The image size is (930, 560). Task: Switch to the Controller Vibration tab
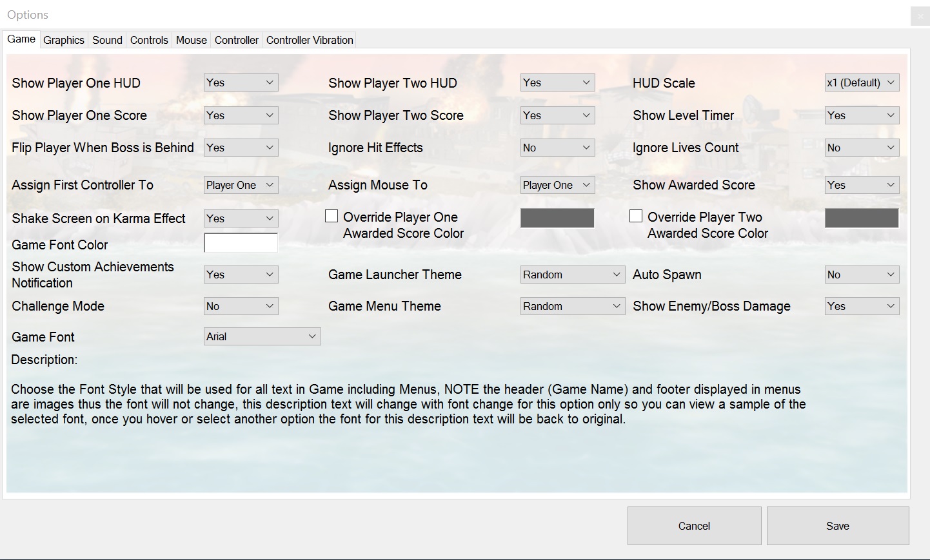coord(309,39)
